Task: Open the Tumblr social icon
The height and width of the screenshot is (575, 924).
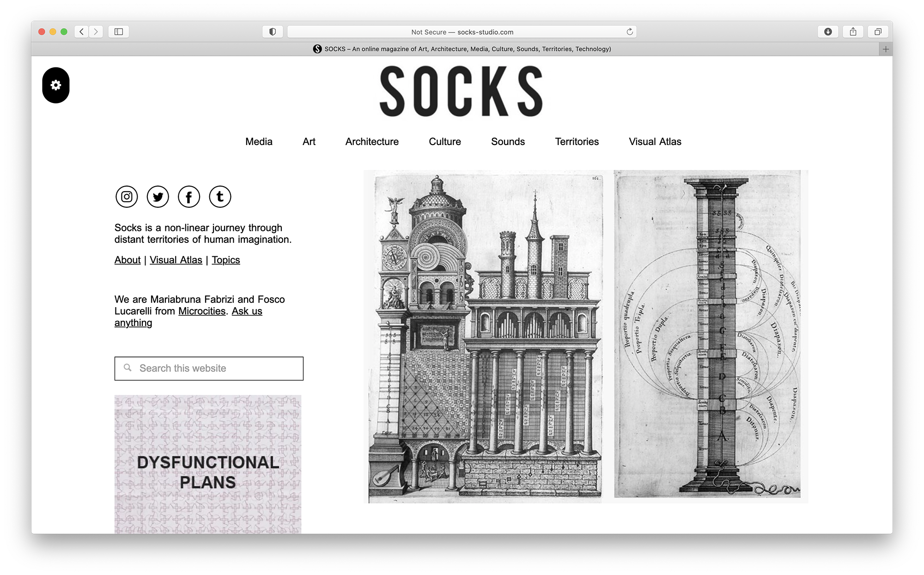Action: [220, 197]
